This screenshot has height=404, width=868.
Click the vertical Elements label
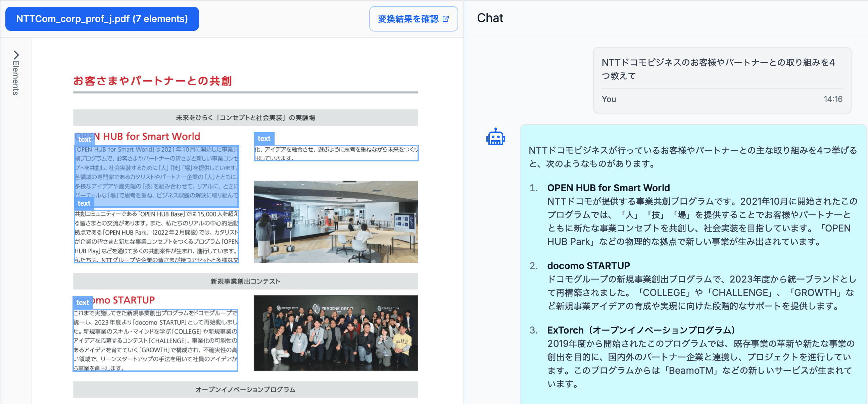point(16,78)
